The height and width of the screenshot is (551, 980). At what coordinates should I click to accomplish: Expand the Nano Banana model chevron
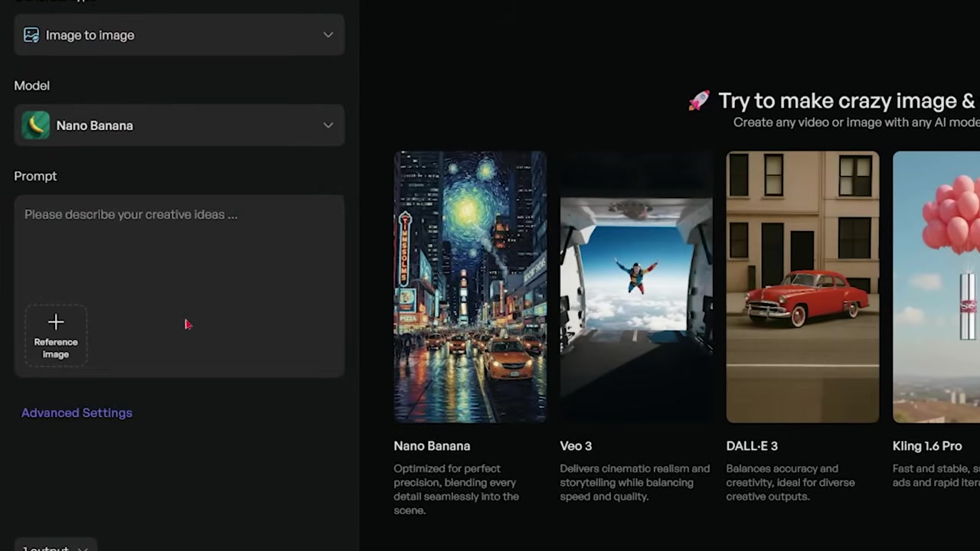click(x=328, y=126)
